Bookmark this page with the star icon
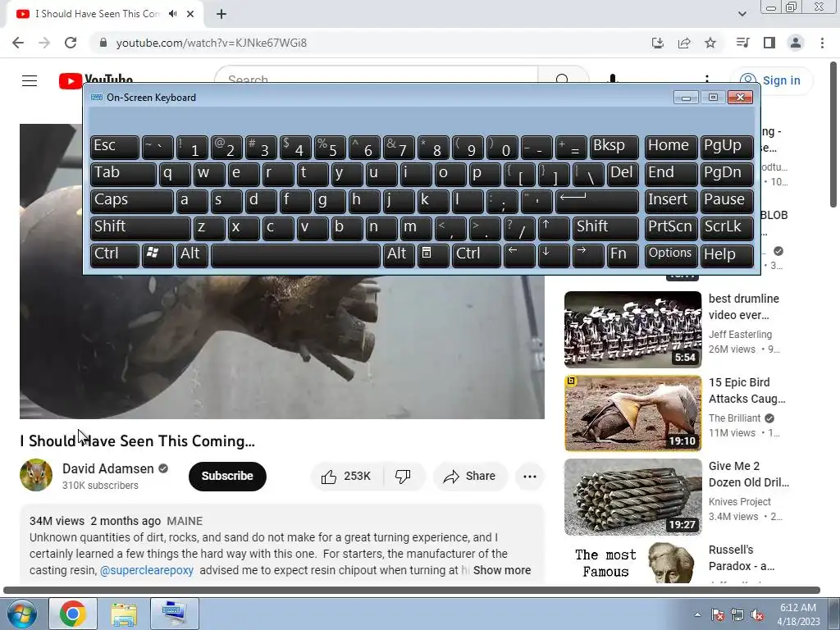 [710, 43]
